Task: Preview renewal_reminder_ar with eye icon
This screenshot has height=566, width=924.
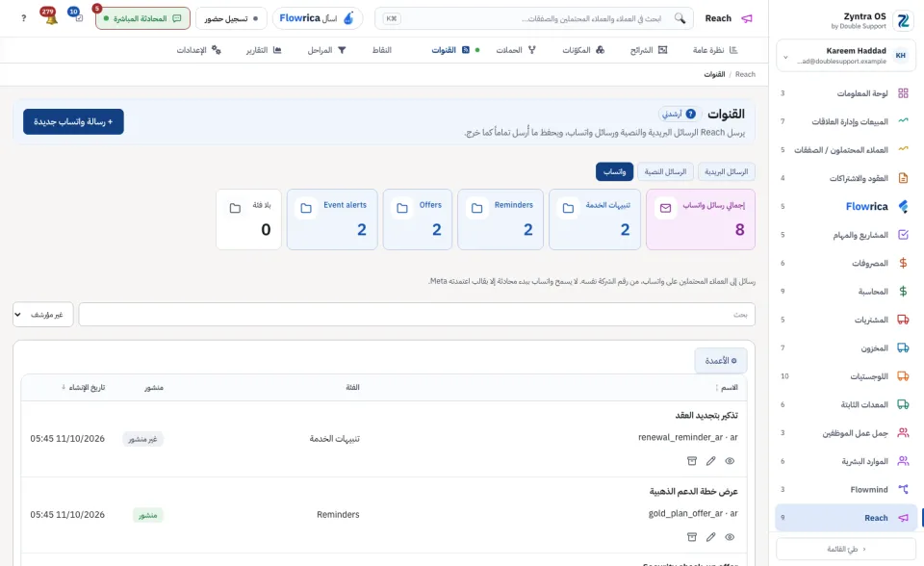Action: 730,461
